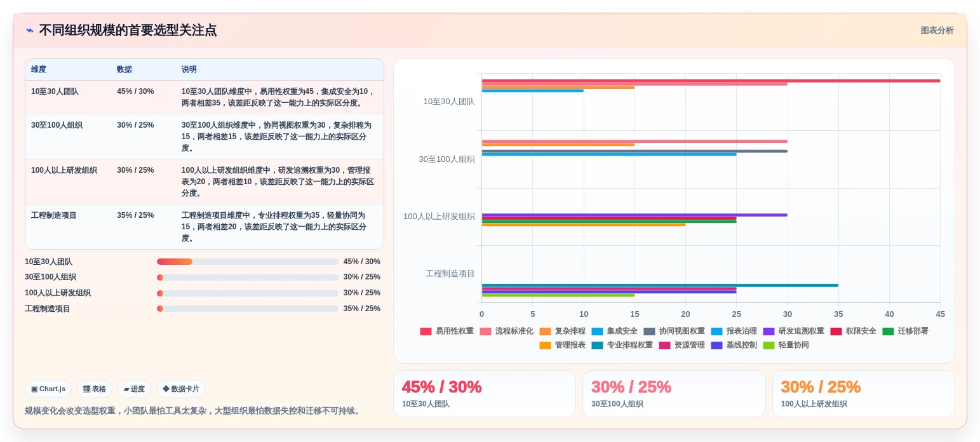The height and width of the screenshot is (442, 980).
Task: Click the 100人以上研发组织 chart y-axis label
Action: tap(439, 217)
